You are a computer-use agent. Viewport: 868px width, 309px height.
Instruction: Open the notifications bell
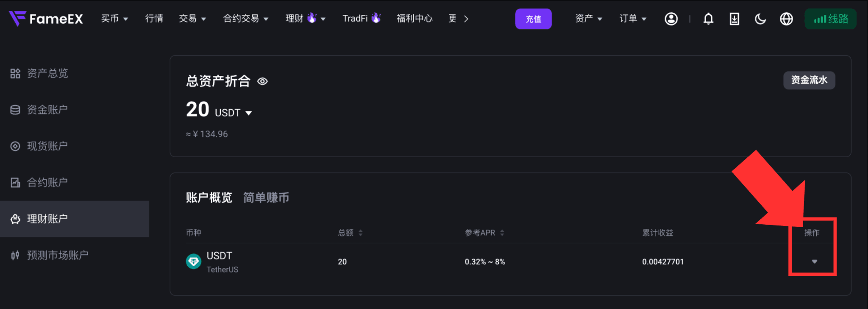708,19
